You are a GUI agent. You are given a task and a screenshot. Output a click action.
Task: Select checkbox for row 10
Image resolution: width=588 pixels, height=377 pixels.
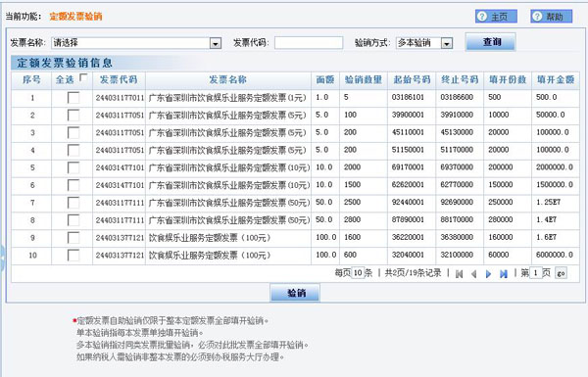(x=73, y=256)
